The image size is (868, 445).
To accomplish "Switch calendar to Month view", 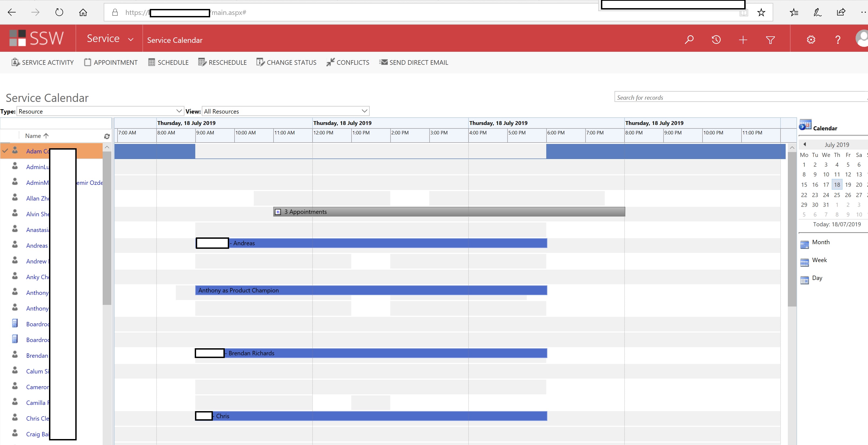I will [x=821, y=242].
